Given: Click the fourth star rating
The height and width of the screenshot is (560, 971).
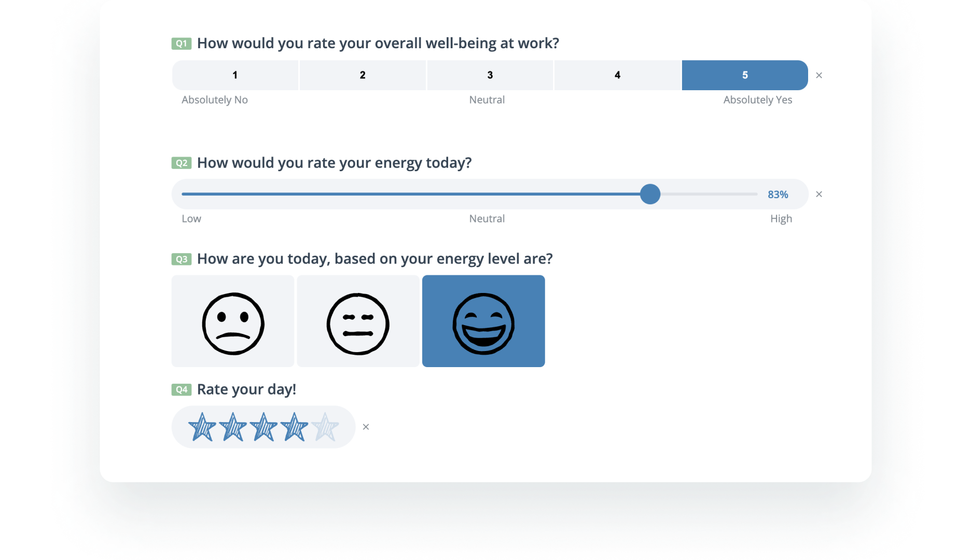Looking at the screenshot, I should [294, 427].
